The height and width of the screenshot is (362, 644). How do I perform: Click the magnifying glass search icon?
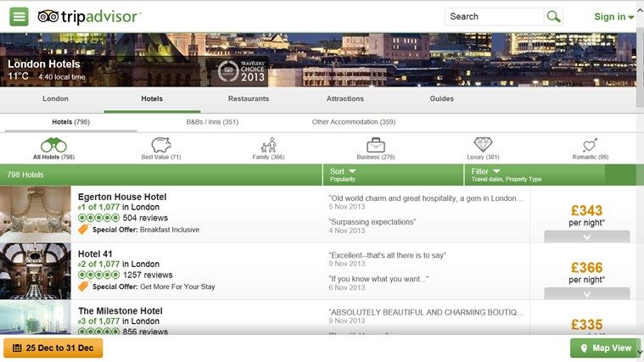pos(554,17)
